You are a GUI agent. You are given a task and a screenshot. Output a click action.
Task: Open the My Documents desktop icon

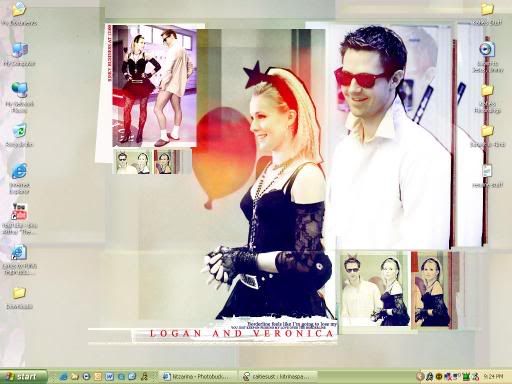(19, 14)
